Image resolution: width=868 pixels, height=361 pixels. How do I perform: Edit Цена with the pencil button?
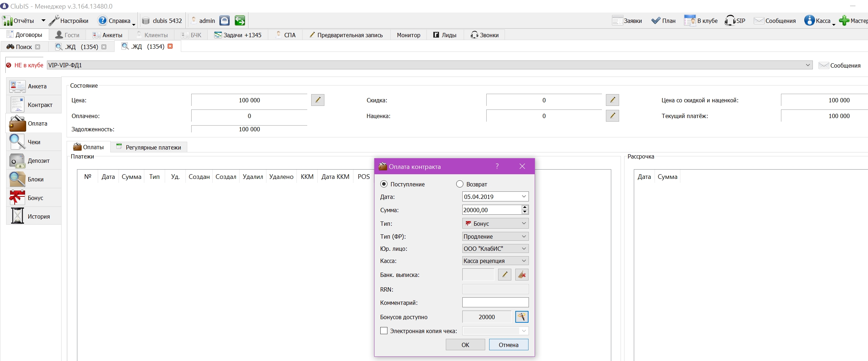click(x=318, y=100)
